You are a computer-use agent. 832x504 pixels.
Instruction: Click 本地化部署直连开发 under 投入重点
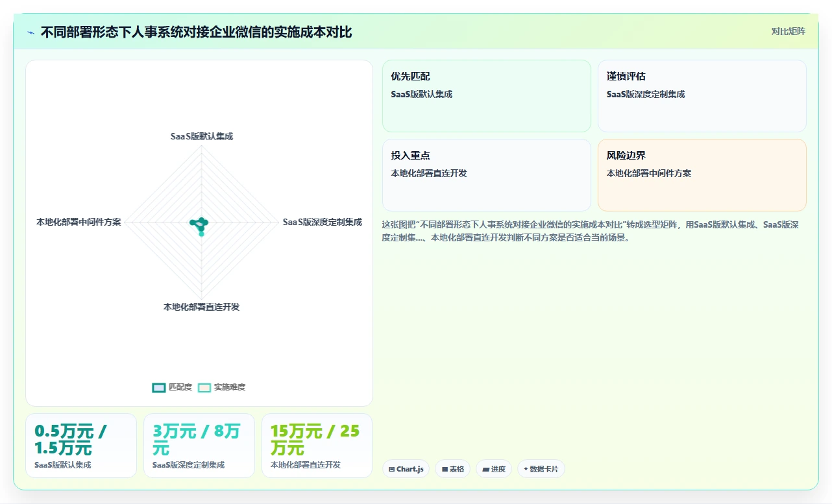pyautogui.click(x=429, y=173)
